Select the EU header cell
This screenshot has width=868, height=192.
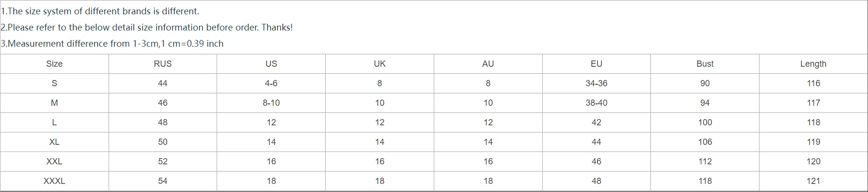click(596, 64)
